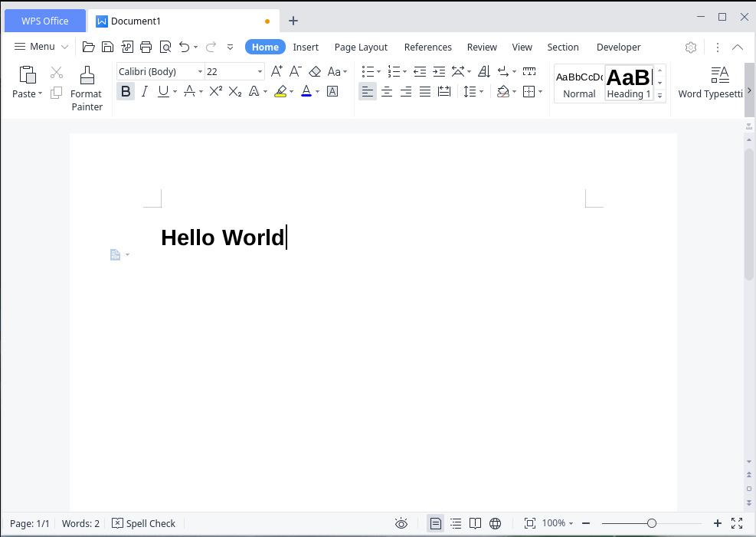
Task: Expand the font size dropdown
Action: (260, 71)
